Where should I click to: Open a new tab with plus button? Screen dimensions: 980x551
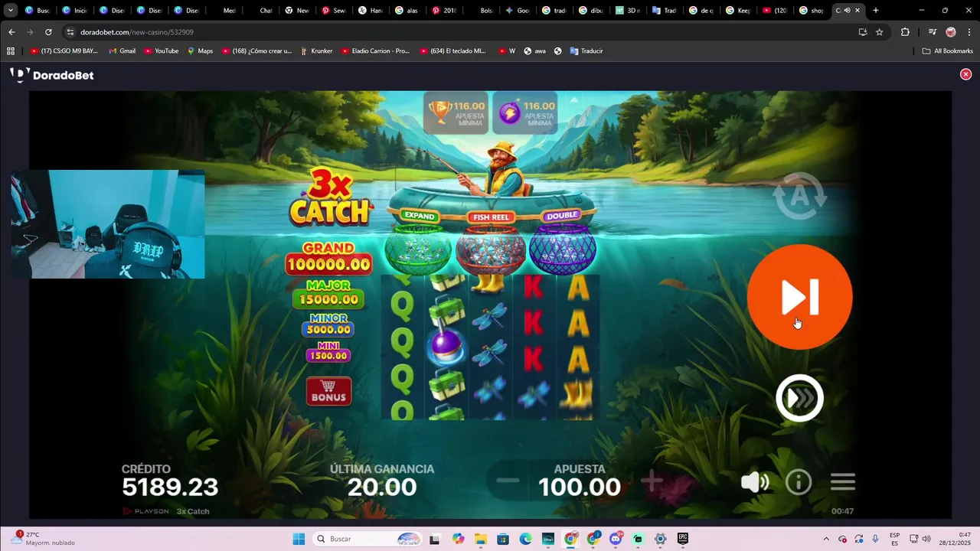coord(876,11)
